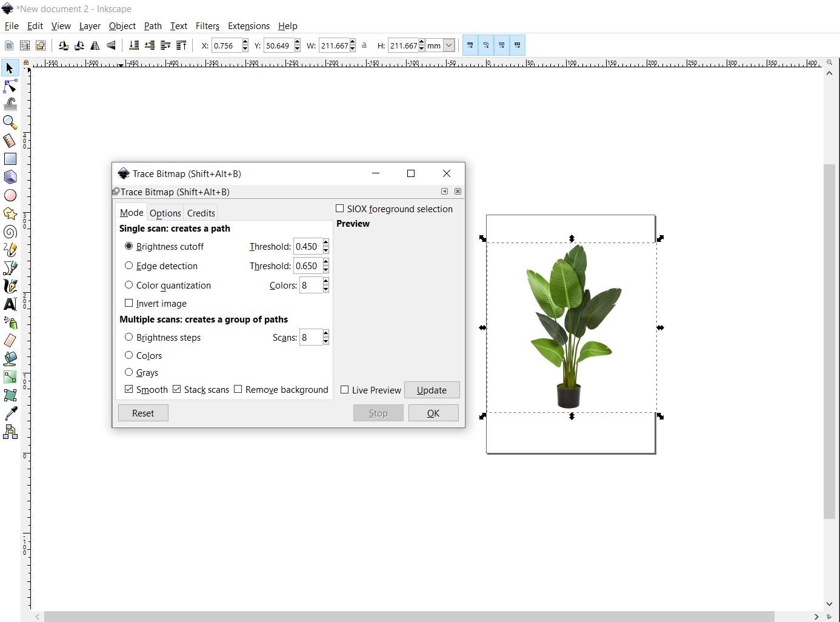Decrease Edge detection threshold value

coord(325,269)
